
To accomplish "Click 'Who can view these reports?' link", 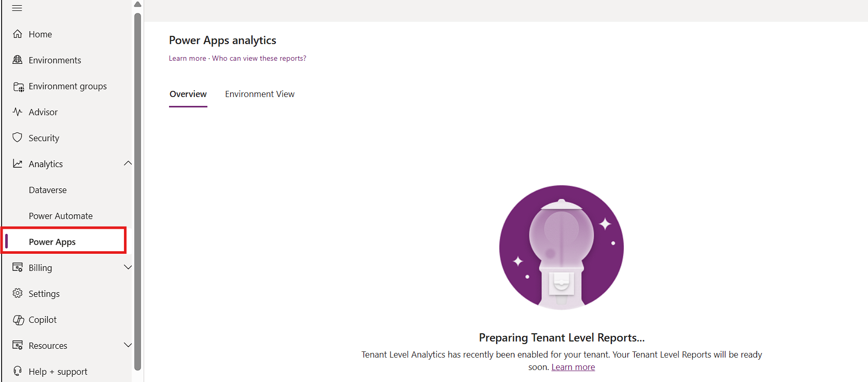I will [x=259, y=58].
